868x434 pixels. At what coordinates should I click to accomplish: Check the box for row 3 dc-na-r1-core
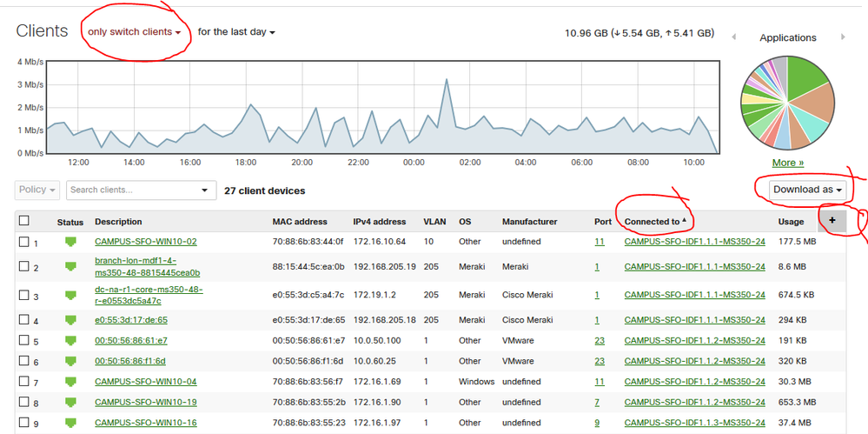coord(23,295)
